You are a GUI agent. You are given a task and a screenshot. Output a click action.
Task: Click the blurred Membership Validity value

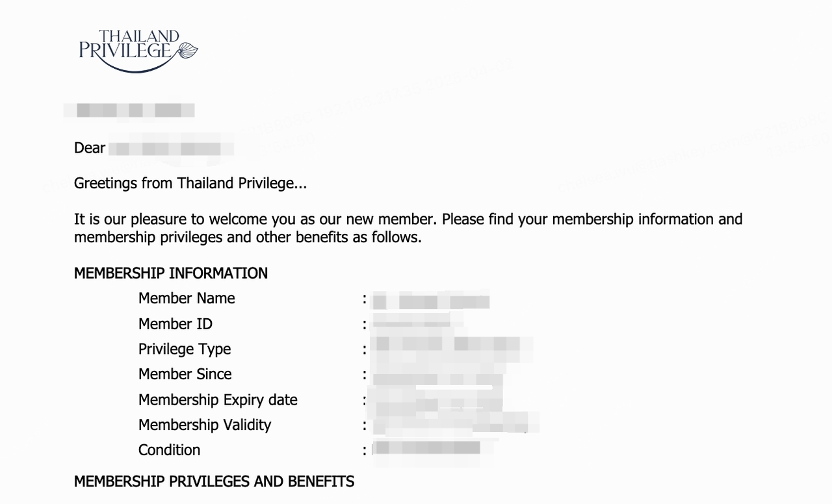coord(455,423)
